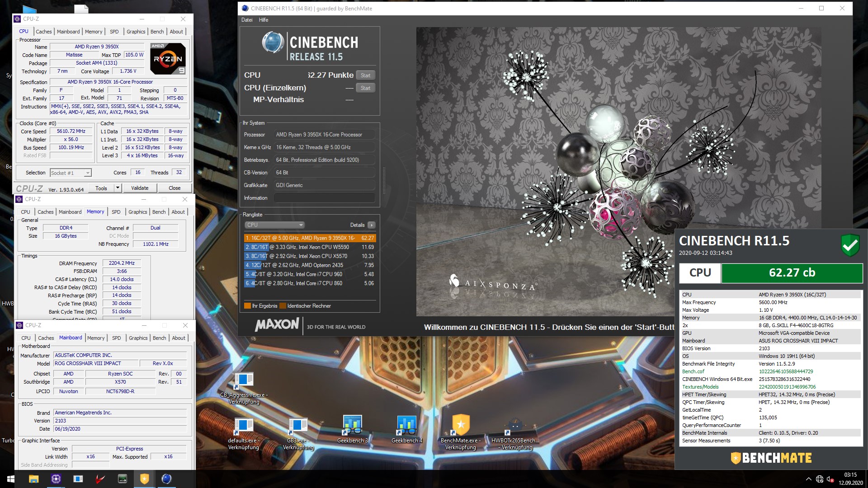The width and height of the screenshot is (868, 488).
Task: Start the CPU (Einzelkern) benchmark
Action: (366, 88)
